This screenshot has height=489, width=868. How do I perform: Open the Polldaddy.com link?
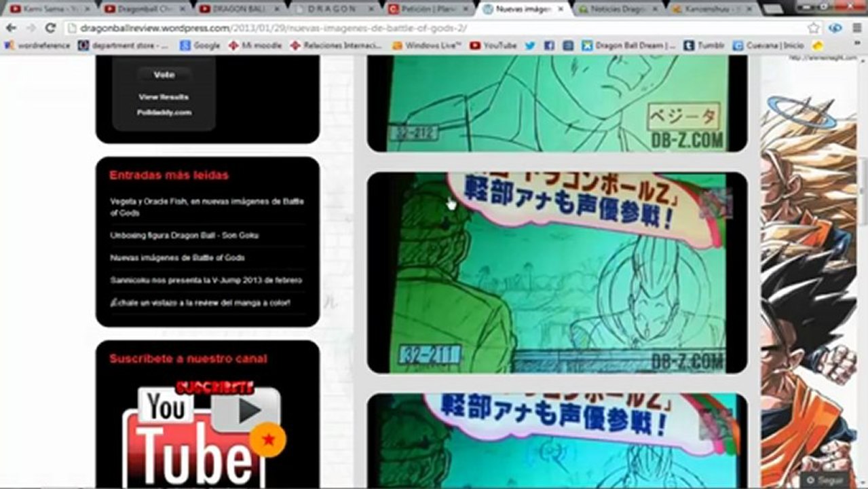coord(164,113)
